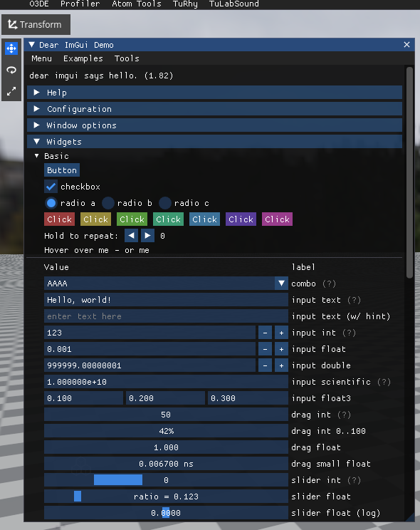Click the drag float field showing 1.000
The height and width of the screenshot is (530, 420).
[166, 447]
